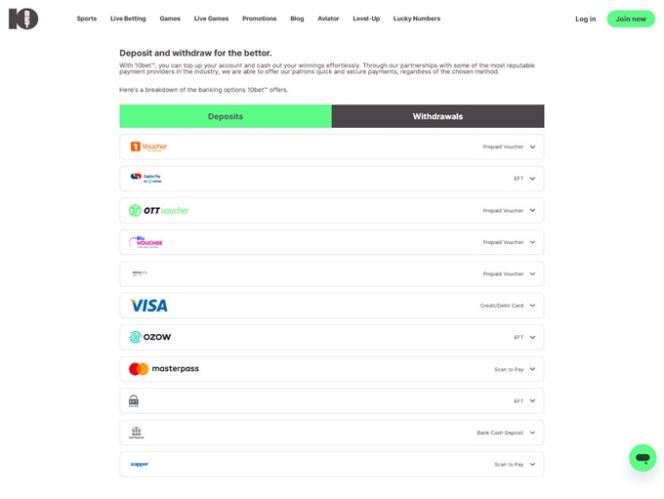Click the Blu Voucher logo
664x499 pixels.
146,242
